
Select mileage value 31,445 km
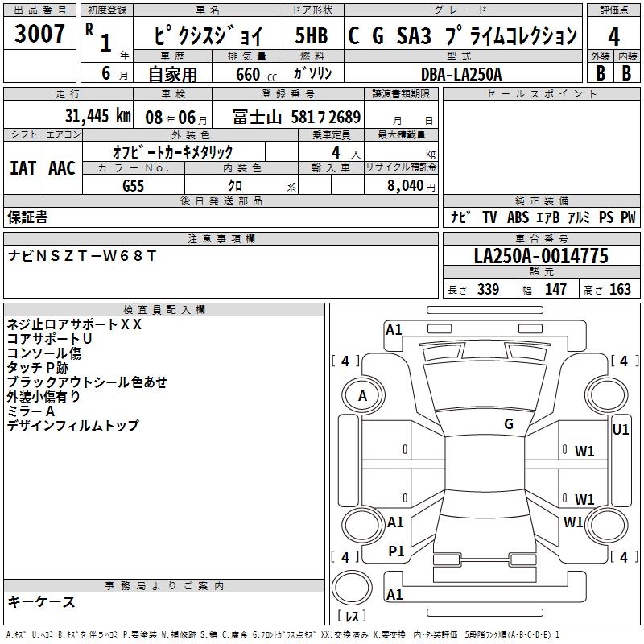(x=97, y=116)
